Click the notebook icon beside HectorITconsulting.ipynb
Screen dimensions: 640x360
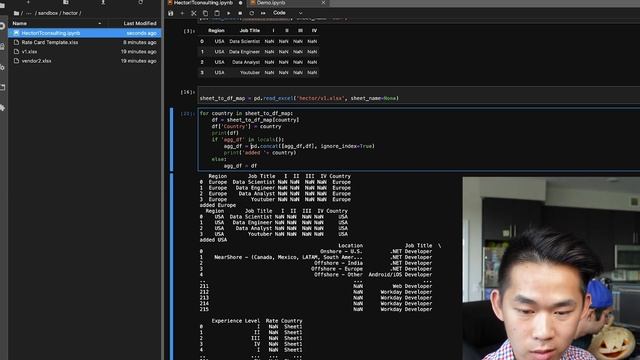click(16, 33)
